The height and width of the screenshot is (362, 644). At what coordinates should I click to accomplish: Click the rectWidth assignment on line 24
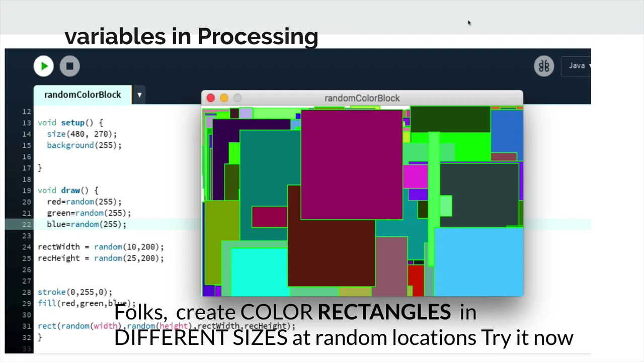click(x=101, y=247)
